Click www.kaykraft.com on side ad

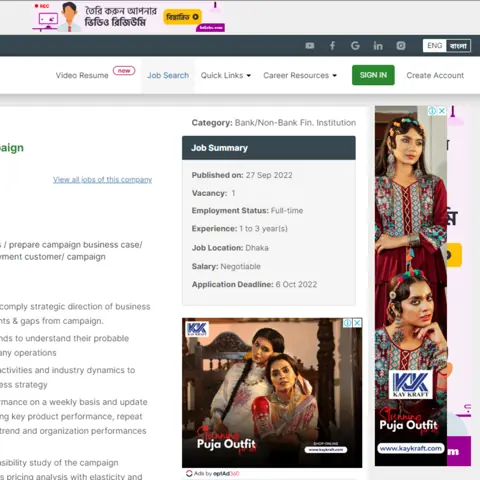click(411, 449)
